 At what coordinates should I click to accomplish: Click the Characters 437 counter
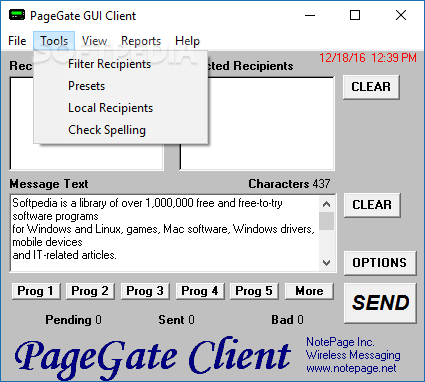point(289,184)
